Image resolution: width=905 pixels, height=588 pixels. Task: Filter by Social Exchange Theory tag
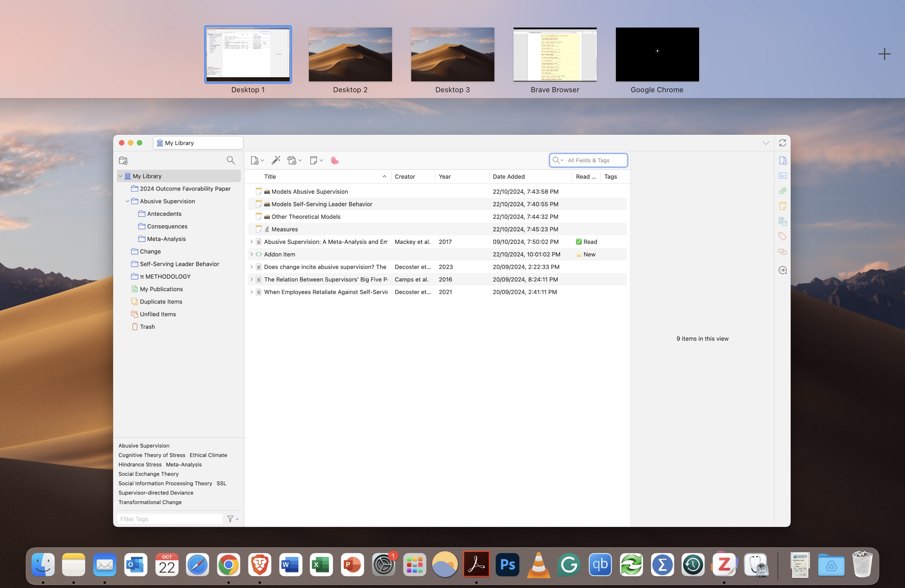[x=148, y=474]
